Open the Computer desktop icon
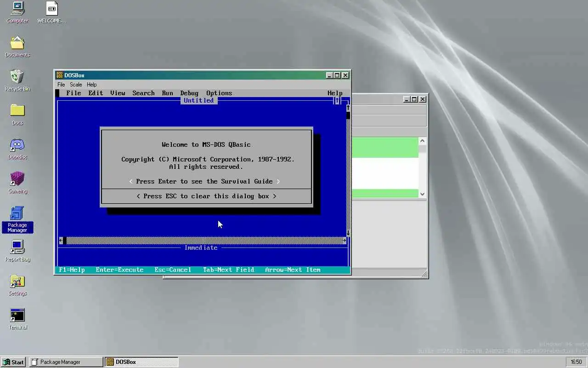 pos(17,12)
